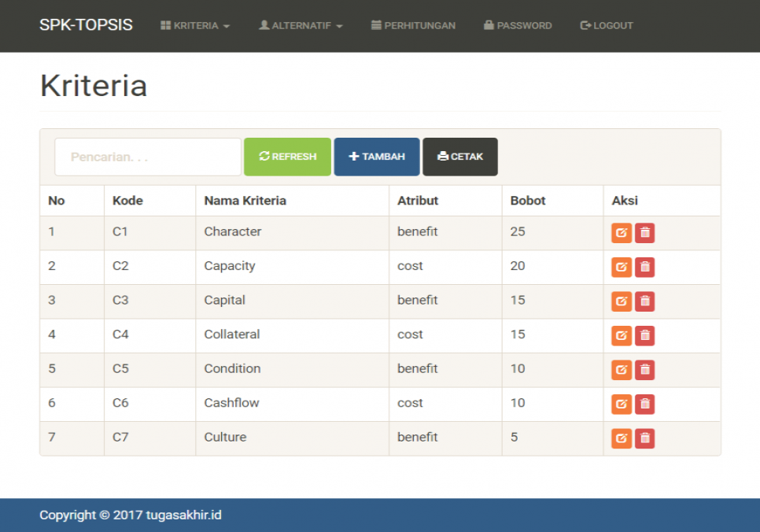Click trash icon for Collateral row

(x=645, y=336)
